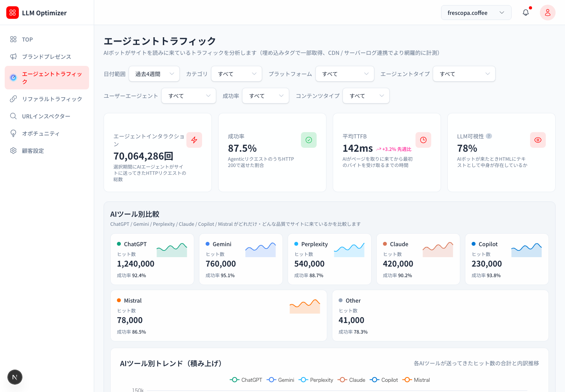Click the Next.js N badge icon

click(15, 377)
